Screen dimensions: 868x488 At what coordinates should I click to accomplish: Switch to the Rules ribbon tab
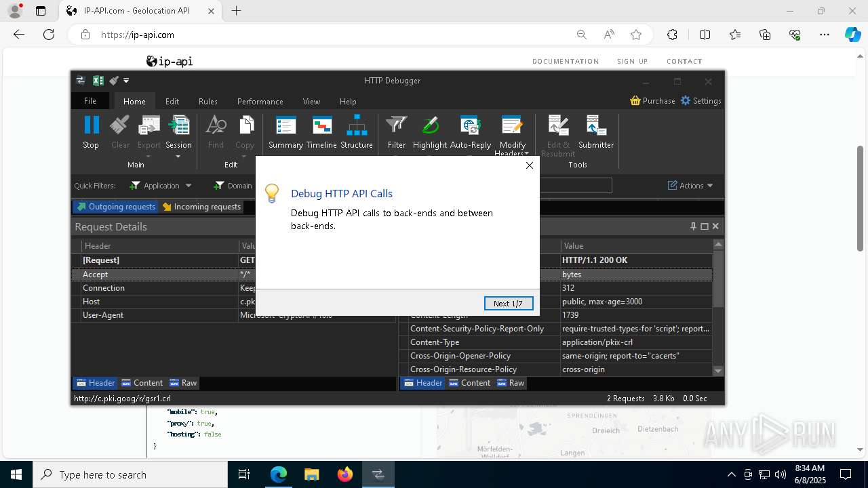[x=208, y=102]
